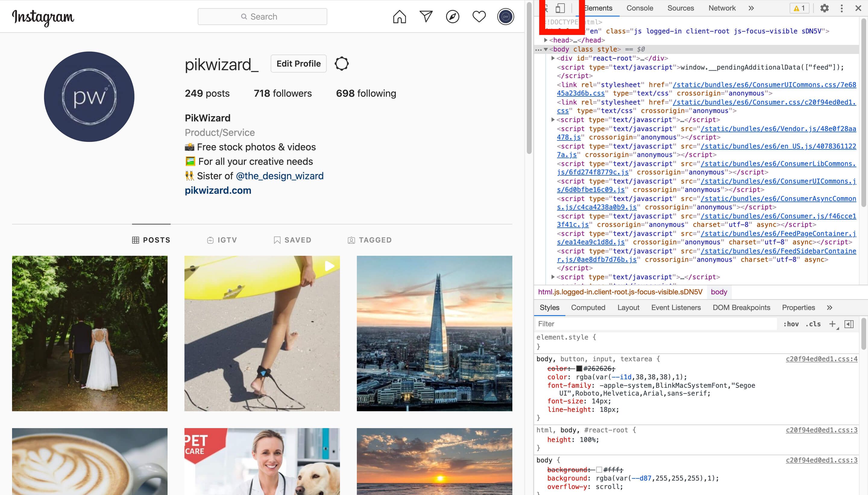Open DOM Breakpoints tab
Image resolution: width=868 pixels, height=495 pixels.
point(741,308)
